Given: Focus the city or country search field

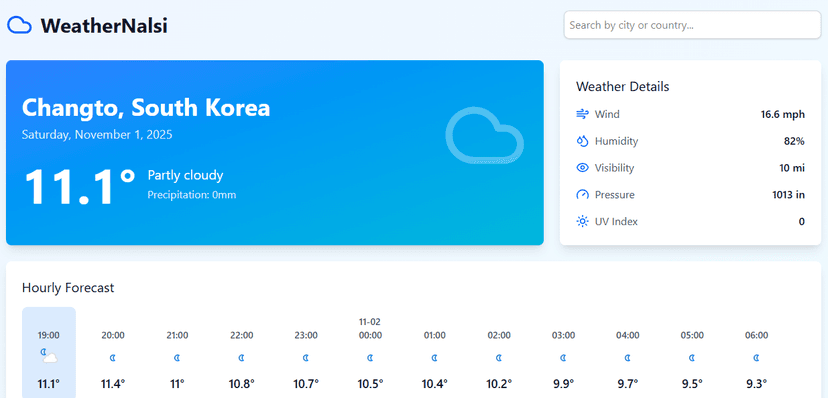Looking at the screenshot, I should (x=692, y=25).
